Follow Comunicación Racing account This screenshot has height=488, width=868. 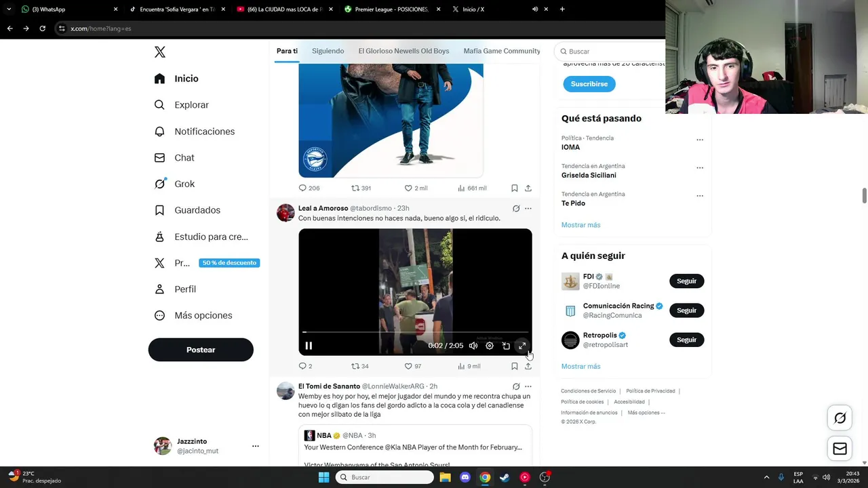tap(686, 310)
